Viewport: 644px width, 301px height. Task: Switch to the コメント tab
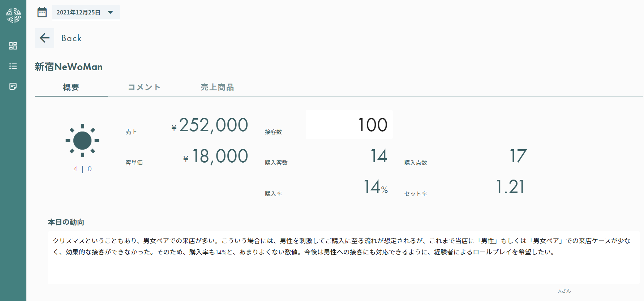(x=144, y=87)
